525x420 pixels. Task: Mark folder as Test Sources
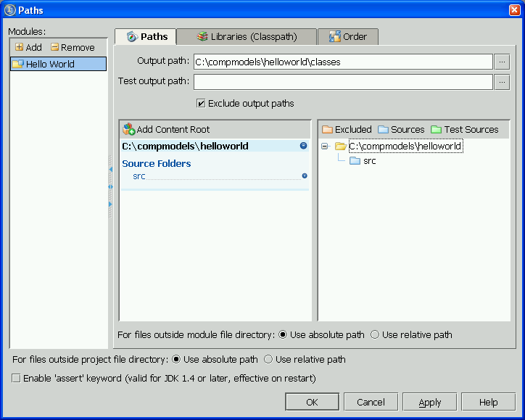point(464,129)
